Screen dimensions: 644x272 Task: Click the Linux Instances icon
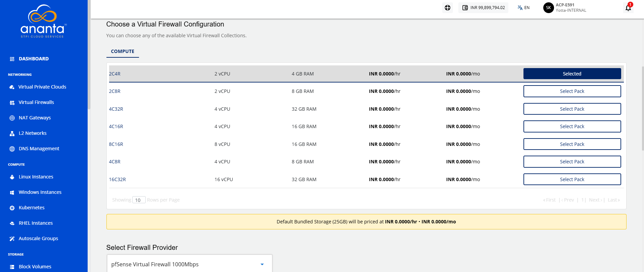pyautogui.click(x=12, y=177)
